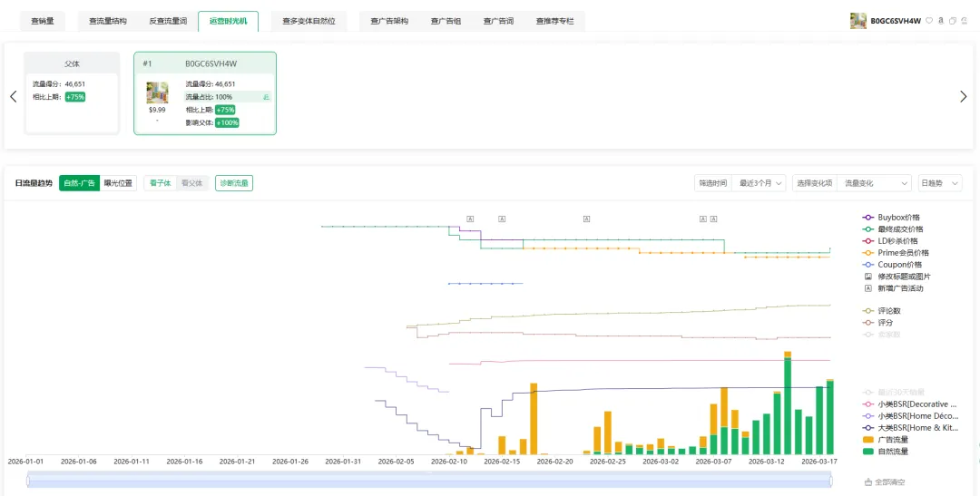The image size is (980, 496).
Task: Open the 最近3个月 time range dropdown
Action: tap(759, 183)
